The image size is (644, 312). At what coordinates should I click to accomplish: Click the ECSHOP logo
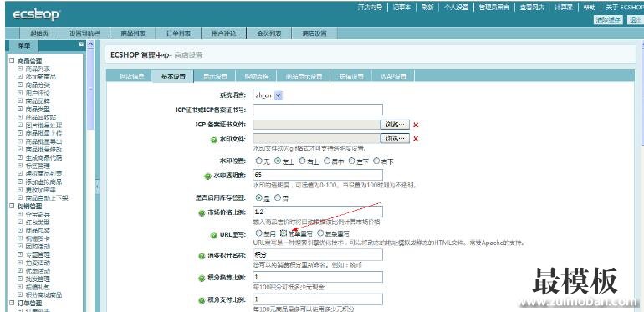[x=37, y=15]
